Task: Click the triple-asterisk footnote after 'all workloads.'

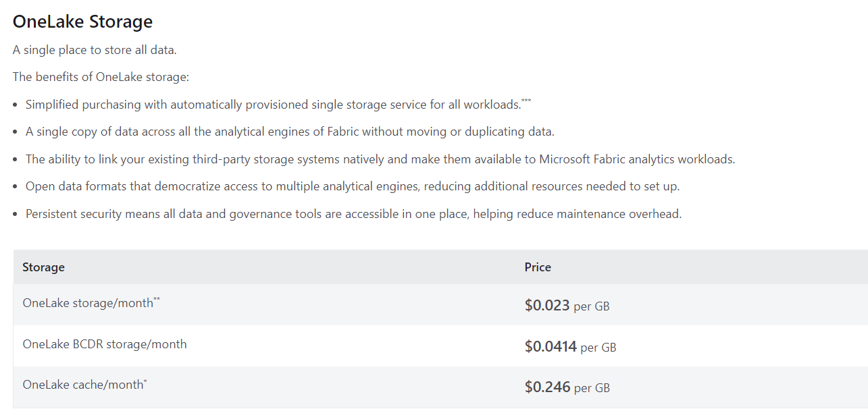Action: pyautogui.click(x=526, y=101)
